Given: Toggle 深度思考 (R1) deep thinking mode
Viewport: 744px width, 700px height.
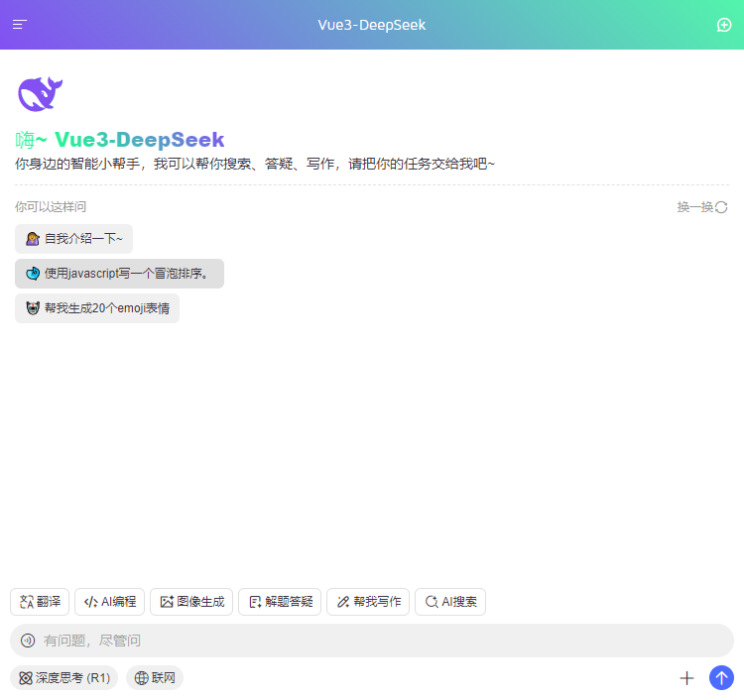Looking at the screenshot, I should click(x=64, y=678).
